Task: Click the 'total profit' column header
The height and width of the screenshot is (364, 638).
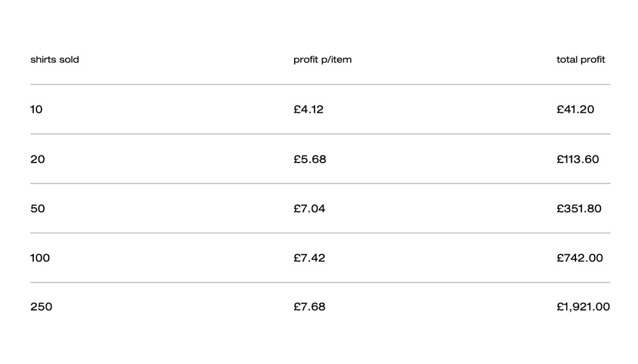Action: pyautogui.click(x=581, y=60)
